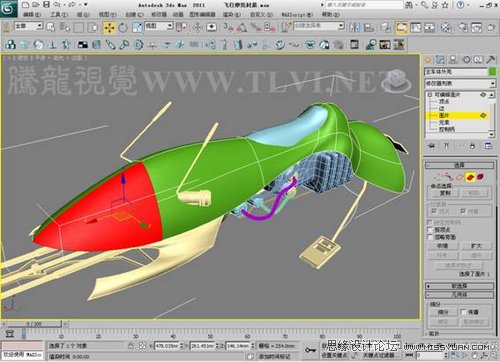500x362 pixels.
Task: Click Configure Modifier Sets icon
Action: (x=488, y=146)
